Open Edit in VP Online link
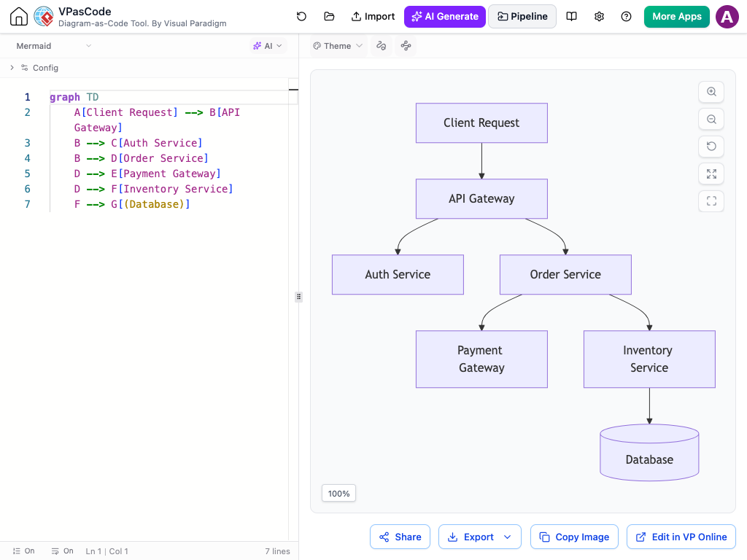 tap(681, 537)
